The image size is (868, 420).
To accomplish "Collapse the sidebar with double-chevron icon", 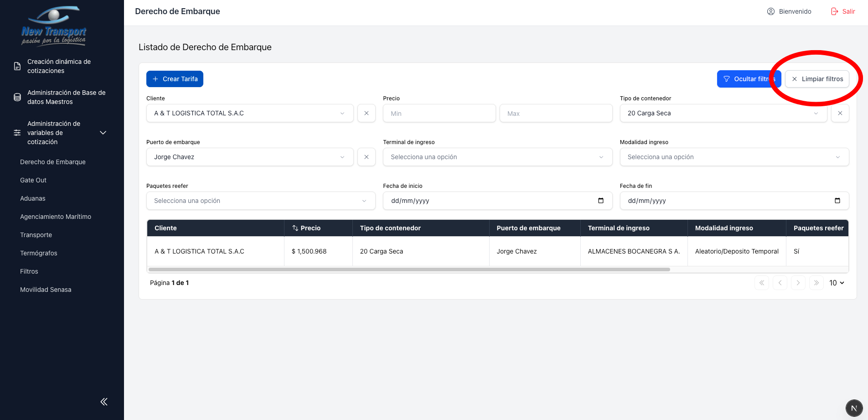I will click(x=104, y=401).
